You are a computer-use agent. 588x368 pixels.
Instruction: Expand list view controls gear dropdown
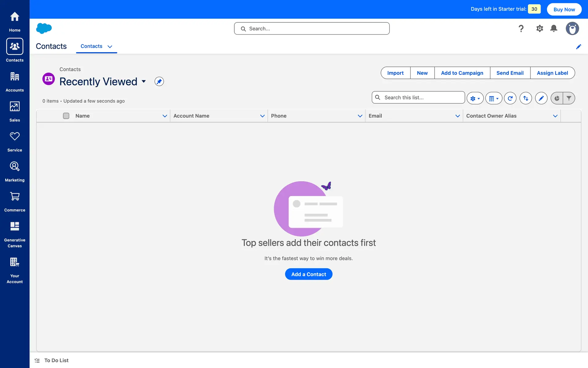tap(475, 98)
